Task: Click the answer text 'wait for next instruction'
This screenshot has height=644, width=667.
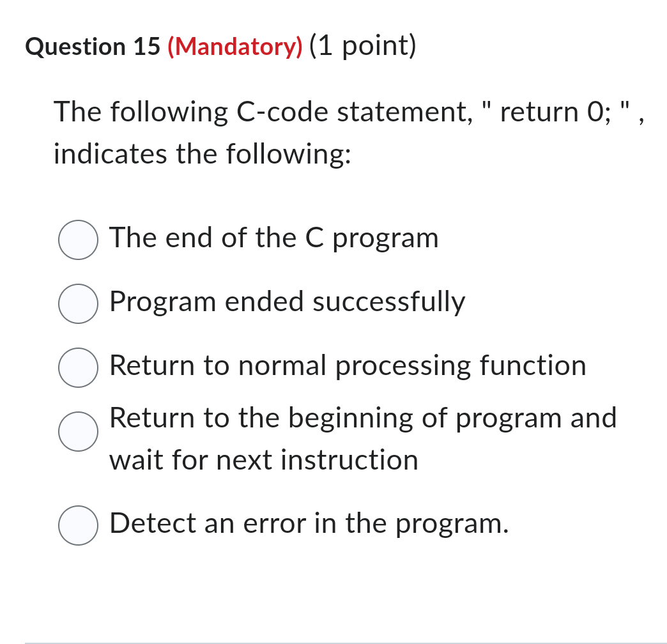Action: click(x=263, y=460)
